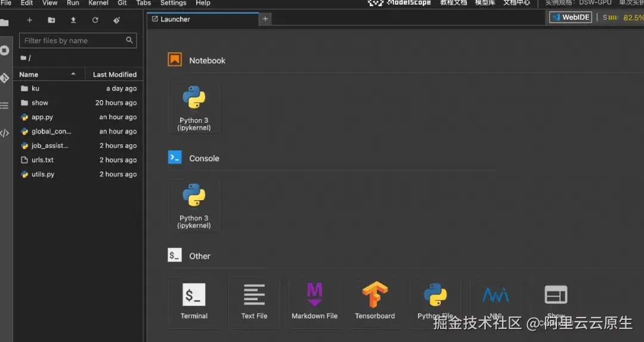Open the View menu
The height and width of the screenshot is (342, 644).
(x=49, y=3)
